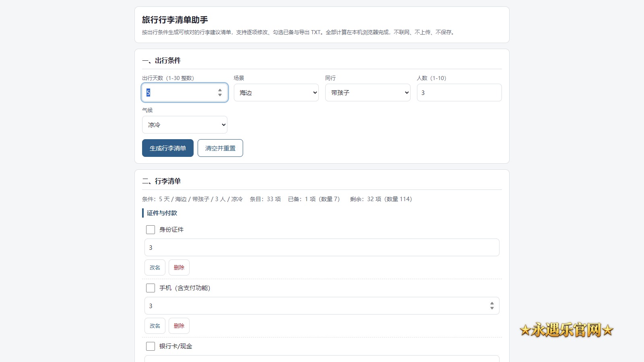Image resolution: width=644 pixels, height=362 pixels.
Task: Click the quantity field under 身份证件
Action: (x=322, y=247)
